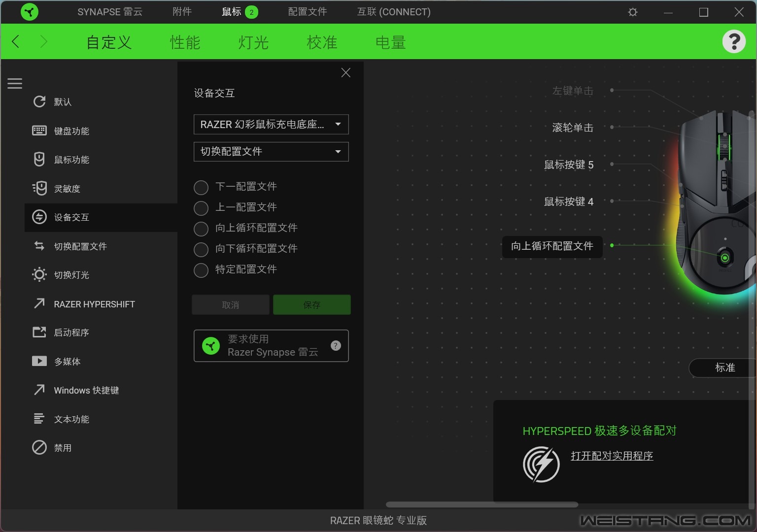Click the mouse device image
The image size is (757, 532).
pos(715,202)
